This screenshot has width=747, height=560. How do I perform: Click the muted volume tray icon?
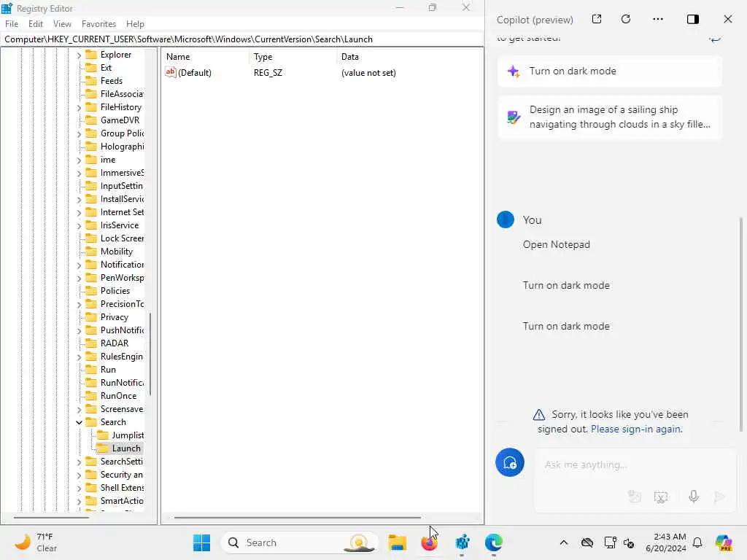[629, 543]
